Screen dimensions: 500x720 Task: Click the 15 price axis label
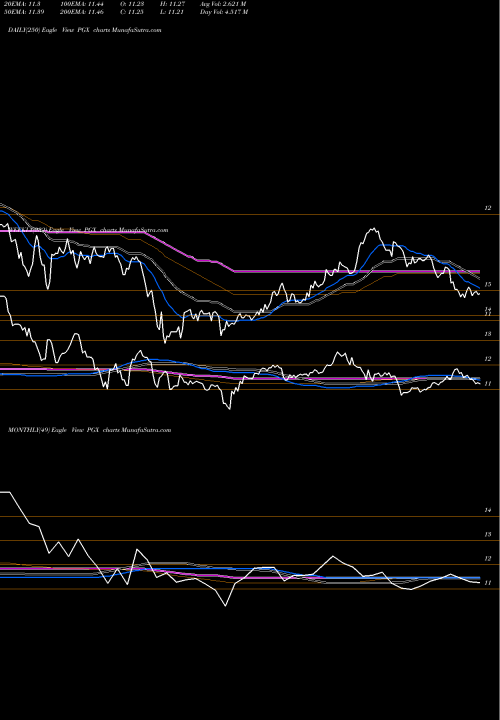pos(488,285)
